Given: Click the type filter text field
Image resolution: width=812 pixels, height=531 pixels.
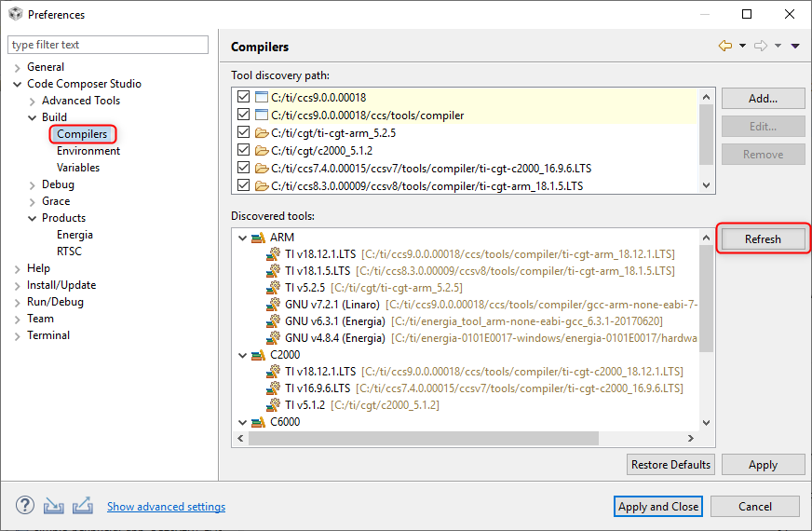Looking at the screenshot, I should click(108, 45).
